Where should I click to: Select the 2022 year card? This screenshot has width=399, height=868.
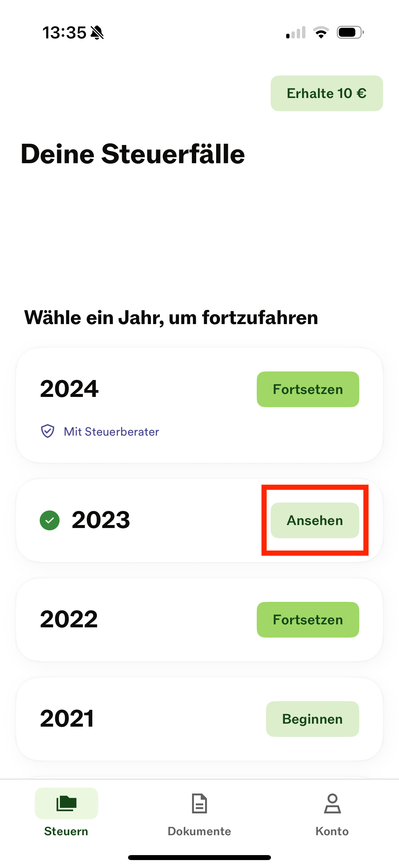[199, 620]
